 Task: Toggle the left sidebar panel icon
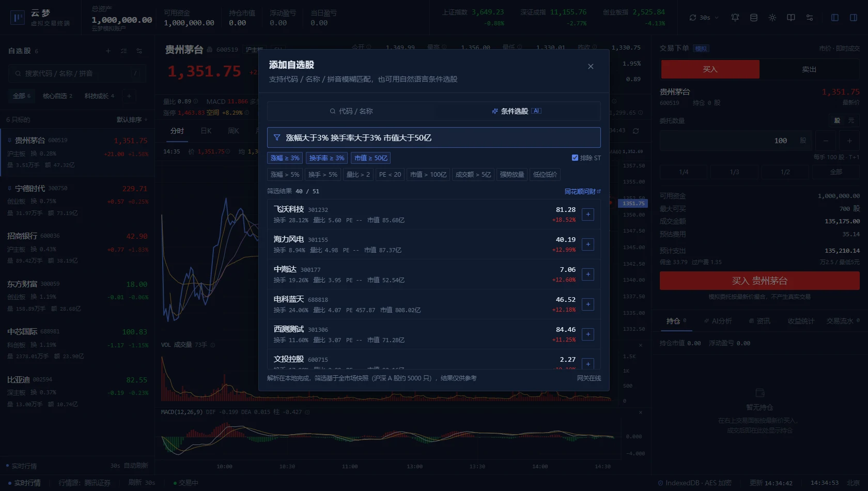pos(835,18)
